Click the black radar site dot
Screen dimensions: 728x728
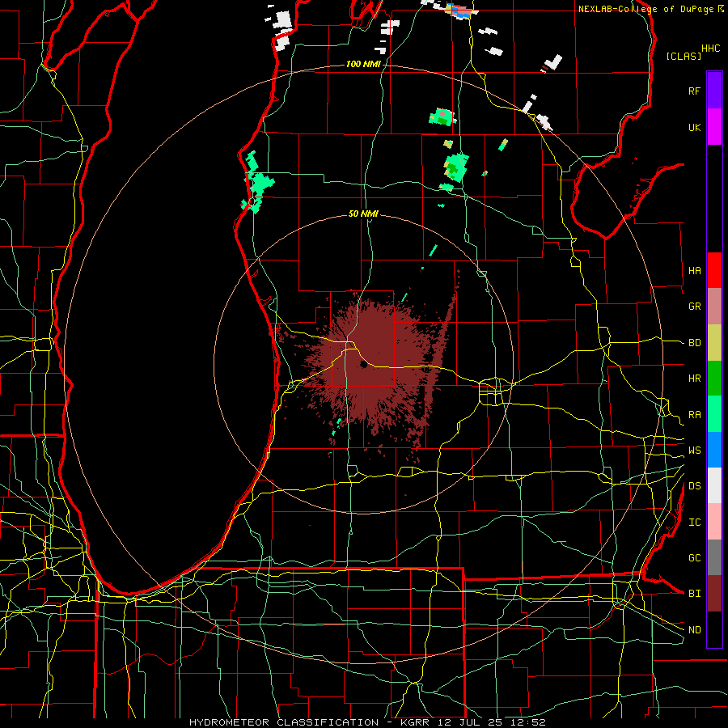363,365
